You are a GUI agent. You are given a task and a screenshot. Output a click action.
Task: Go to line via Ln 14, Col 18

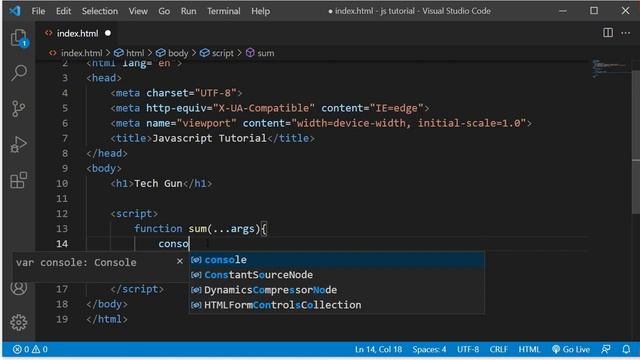point(378,349)
